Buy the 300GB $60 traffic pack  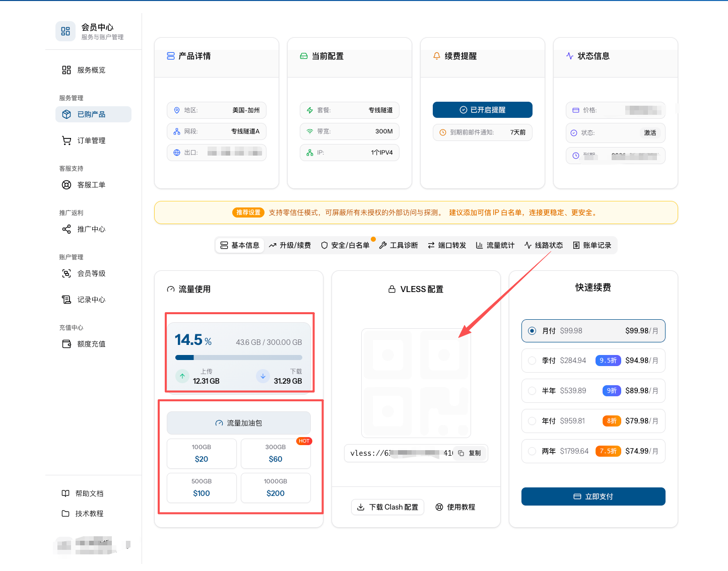[x=276, y=454]
